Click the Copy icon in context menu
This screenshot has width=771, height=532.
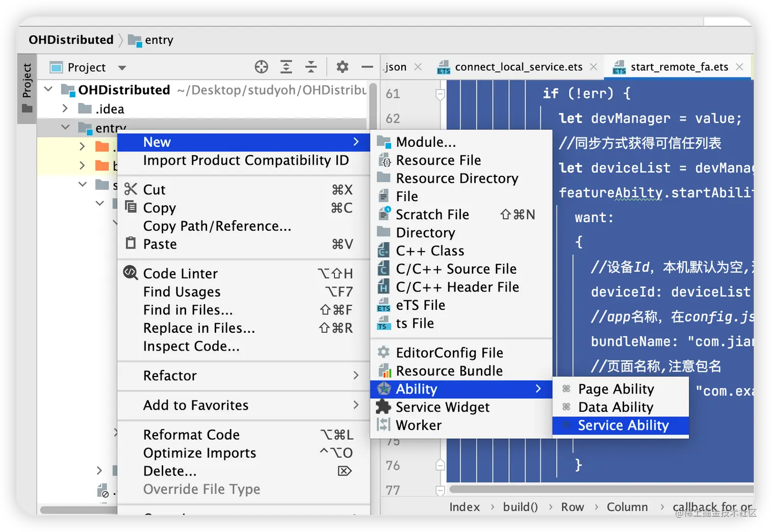[131, 206]
